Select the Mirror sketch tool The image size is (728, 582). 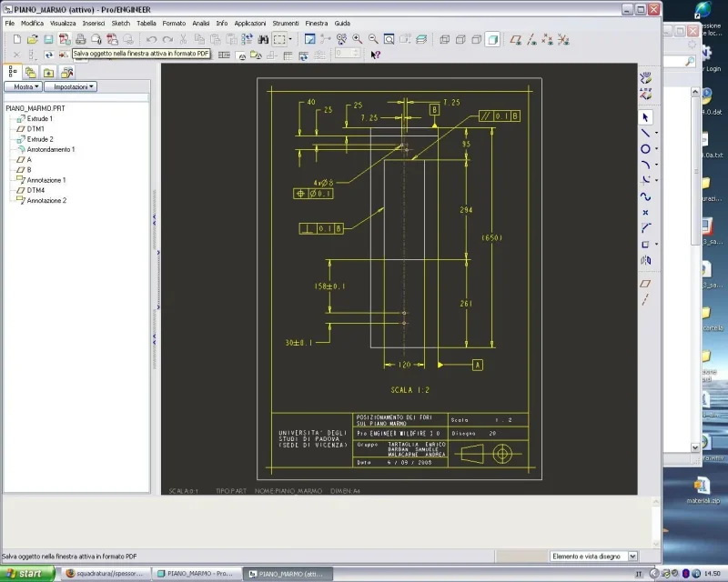[x=645, y=260]
